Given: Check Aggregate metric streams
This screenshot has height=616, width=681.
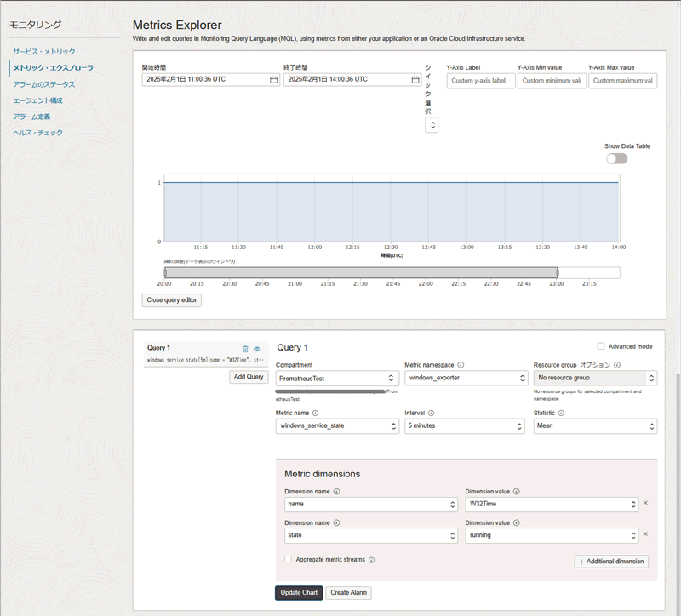Looking at the screenshot, I should [x=288, y=559].
